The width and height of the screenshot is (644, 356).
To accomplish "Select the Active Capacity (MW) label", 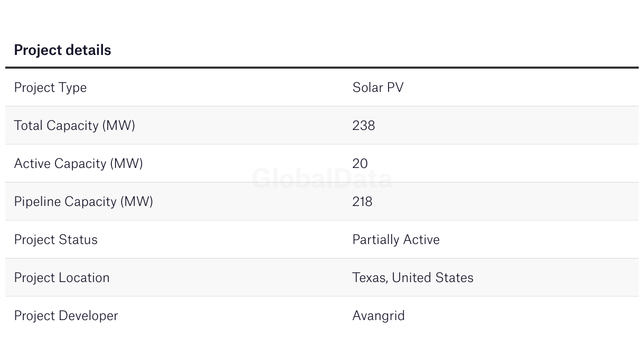I will pyautogui.click(x=79, y=164).
